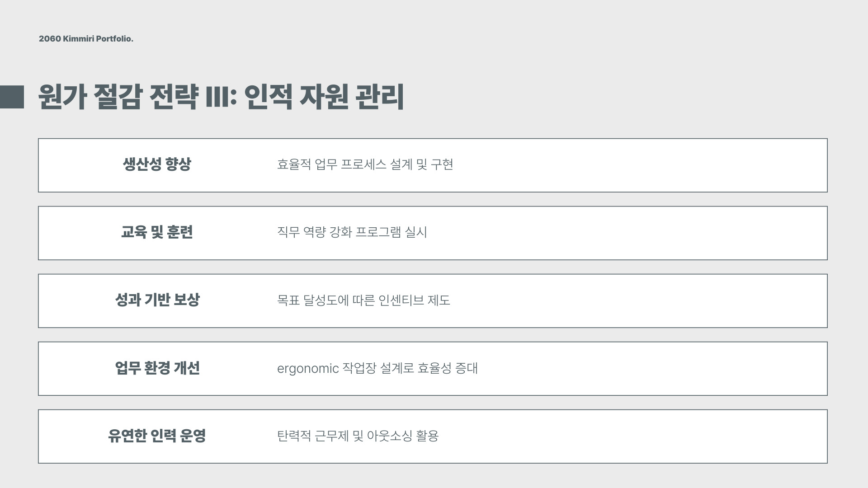This screenshot has height=488, width=868.
Task: Select the 유연한 인력 운영 heading
Action: click(157, 436)
